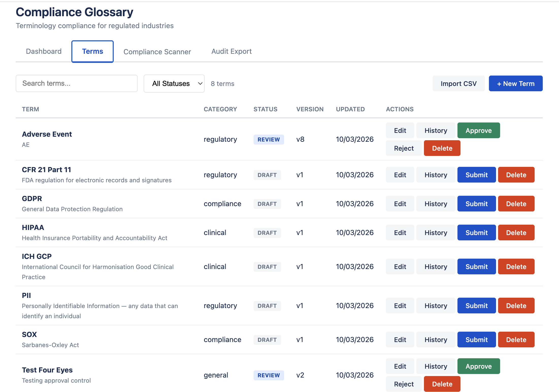Approve the Adverse Event term
This screenshot has height=392, width=559.
pyautogui.click(x=478, y=130)
